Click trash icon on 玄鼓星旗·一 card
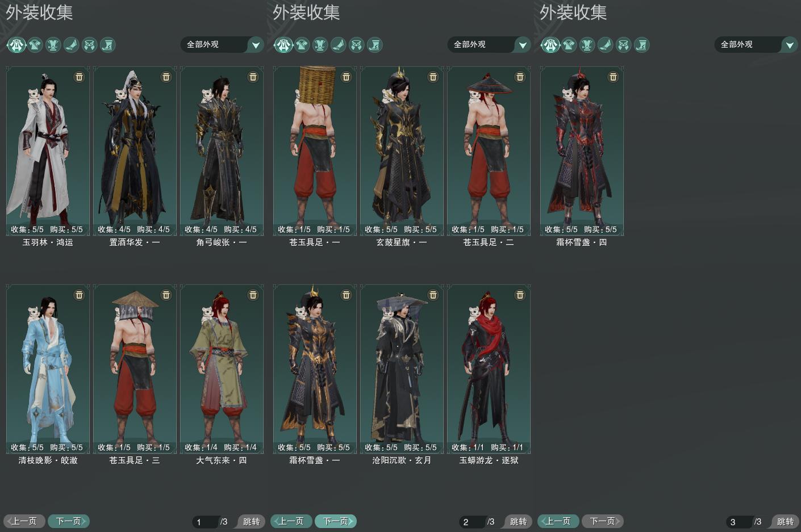801x532 pixels. tap(433, 77)
